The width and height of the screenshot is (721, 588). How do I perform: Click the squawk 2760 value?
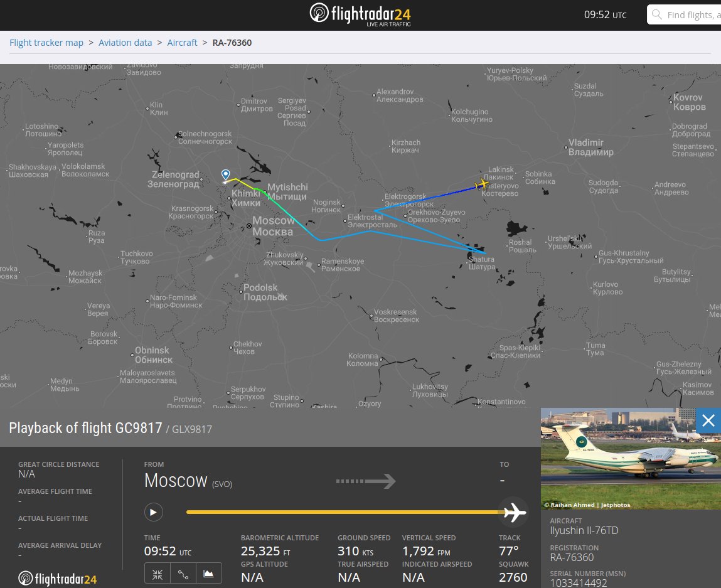click(x=513, y=577)
